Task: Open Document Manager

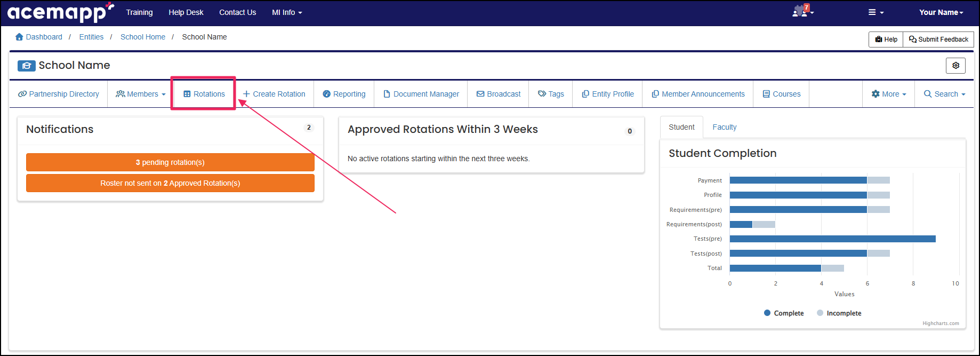Action: click(x=421, y=94)
